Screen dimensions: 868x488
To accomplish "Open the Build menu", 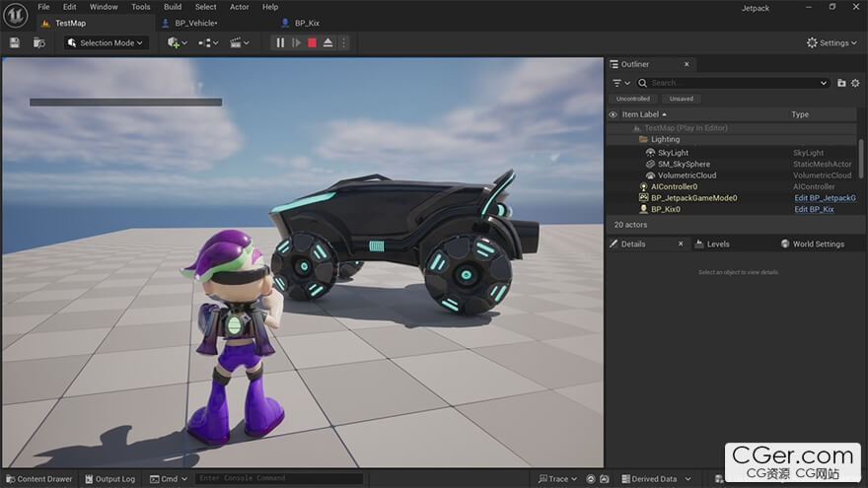I will point(173,7).
